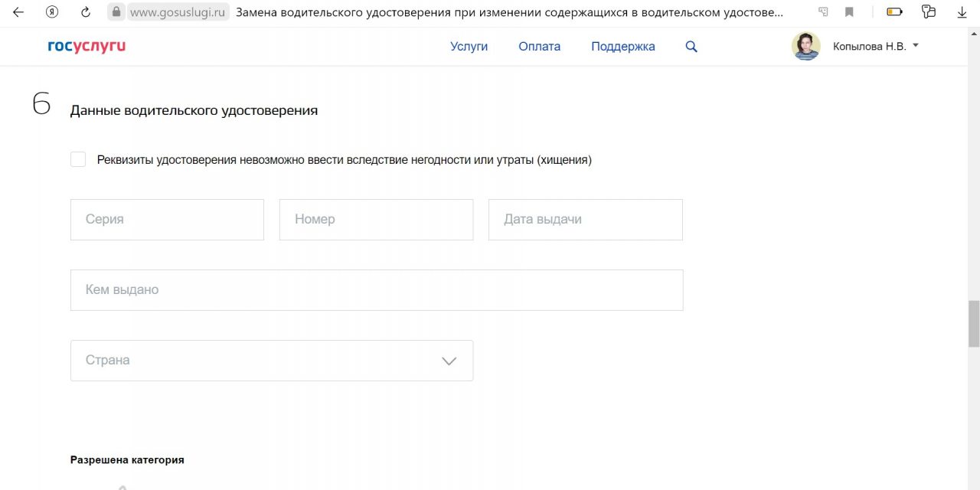Click the Госуслуги logo
Screen dimensions: 980x490
point(87,47)
